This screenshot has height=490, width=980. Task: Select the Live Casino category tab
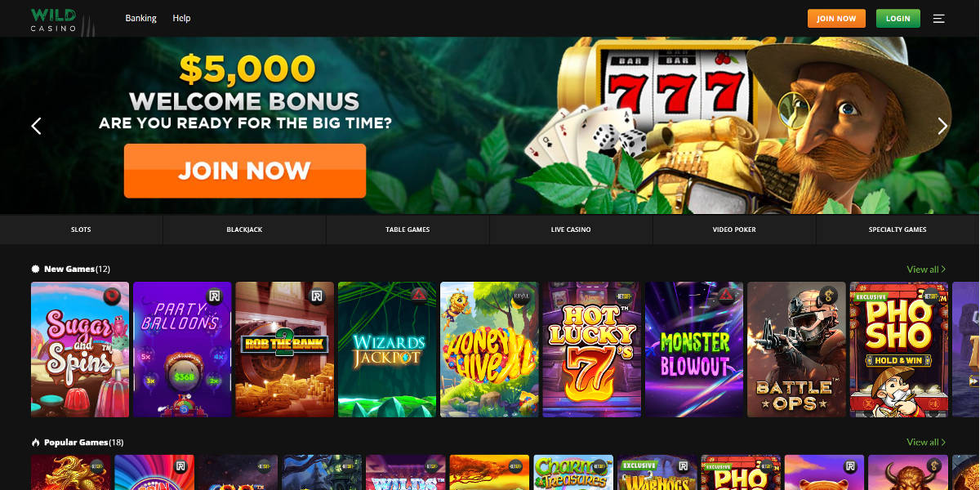click(x=571, y=229)
